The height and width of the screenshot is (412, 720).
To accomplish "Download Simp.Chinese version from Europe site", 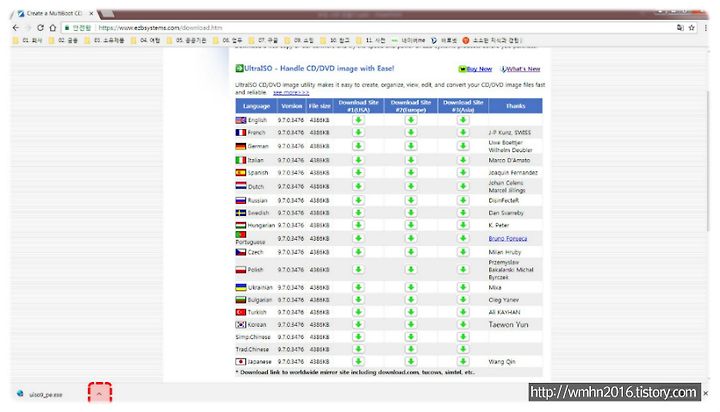I will tap(411, 337).
